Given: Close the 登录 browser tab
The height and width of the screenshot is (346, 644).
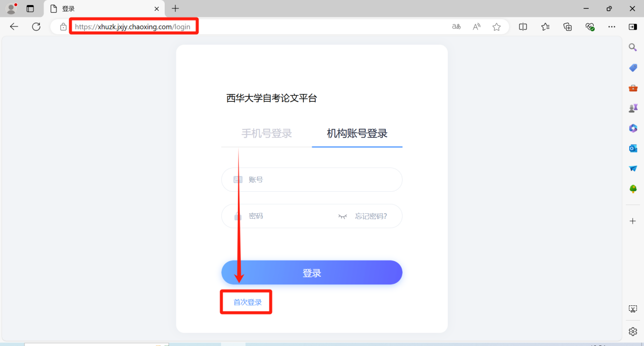Looking at the screenshot, I should pyautogui.click(x=157, y=9).
